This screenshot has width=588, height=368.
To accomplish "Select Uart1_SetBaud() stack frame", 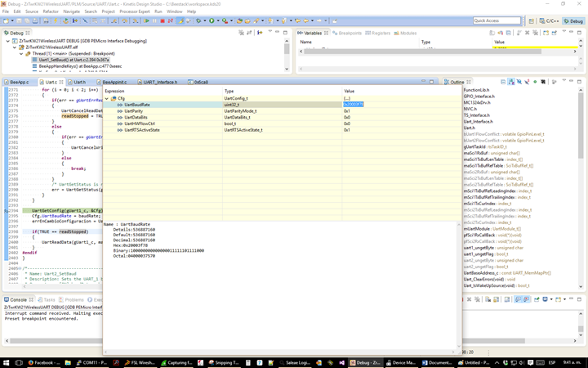I will (73, 60).
